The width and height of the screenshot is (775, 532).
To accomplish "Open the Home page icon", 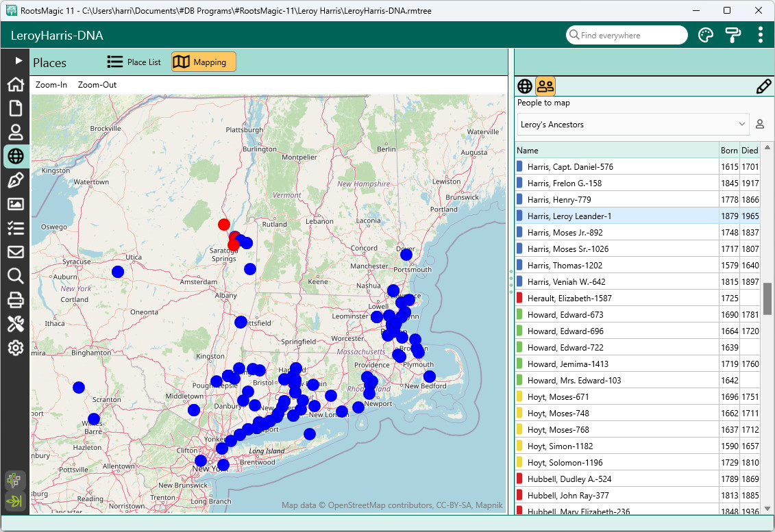I will point(15,84).
